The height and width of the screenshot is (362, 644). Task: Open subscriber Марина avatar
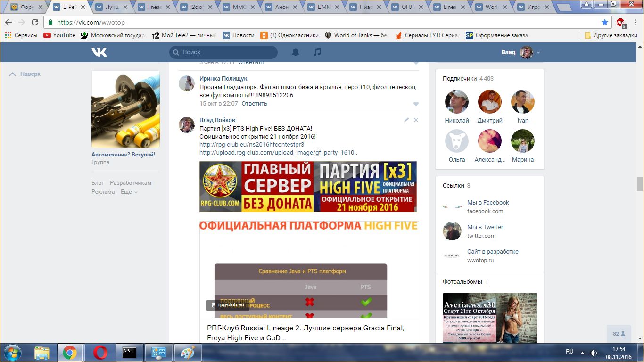523,141
